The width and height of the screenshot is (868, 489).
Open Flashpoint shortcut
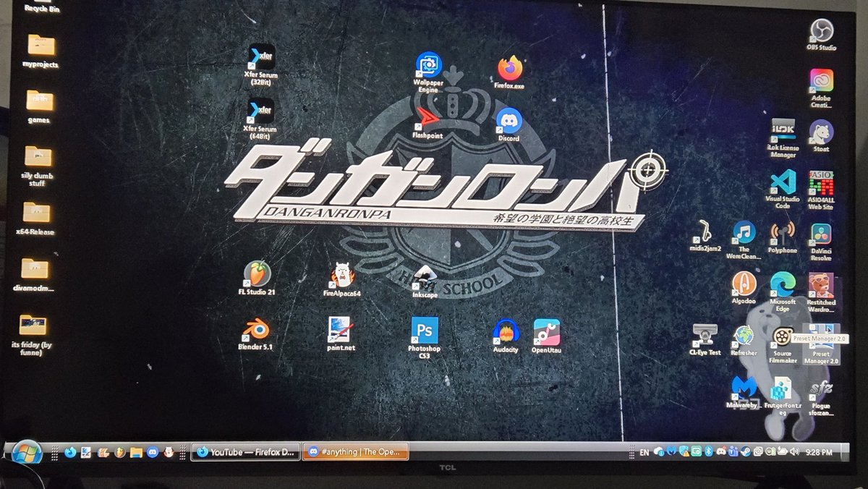[427, 123]
